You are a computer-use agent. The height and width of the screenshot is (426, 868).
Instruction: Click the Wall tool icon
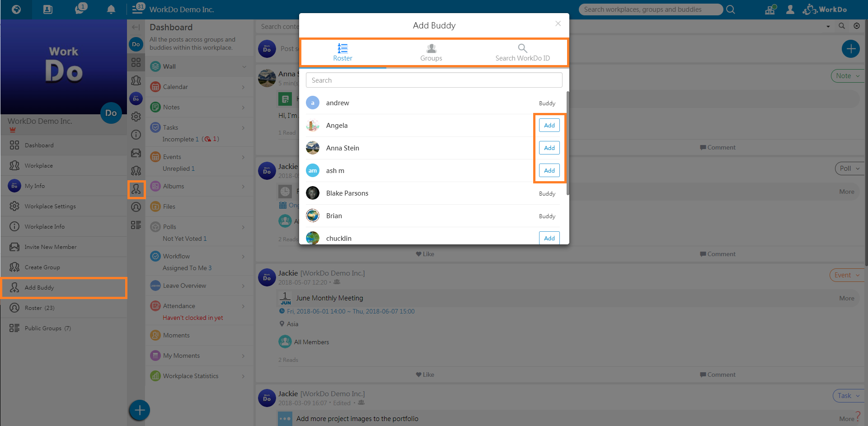point(155,66)
